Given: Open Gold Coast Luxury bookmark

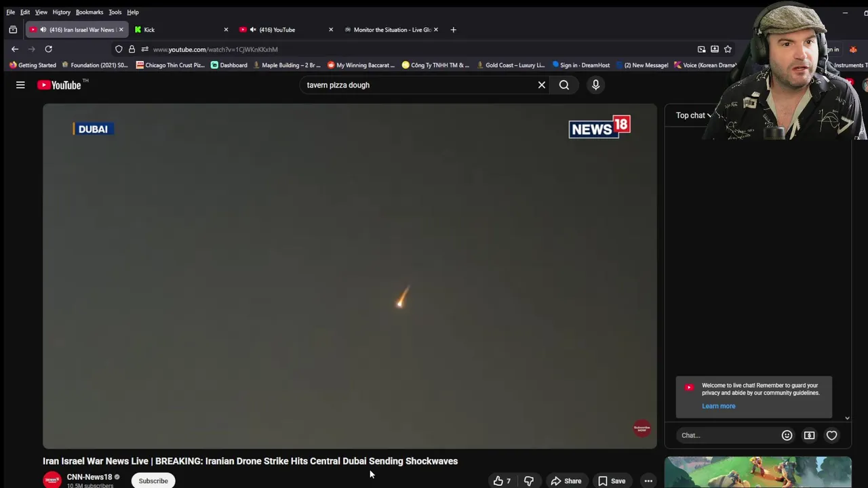Looking at the screenshot, I should pyautogui.click(x=511, y=65).
